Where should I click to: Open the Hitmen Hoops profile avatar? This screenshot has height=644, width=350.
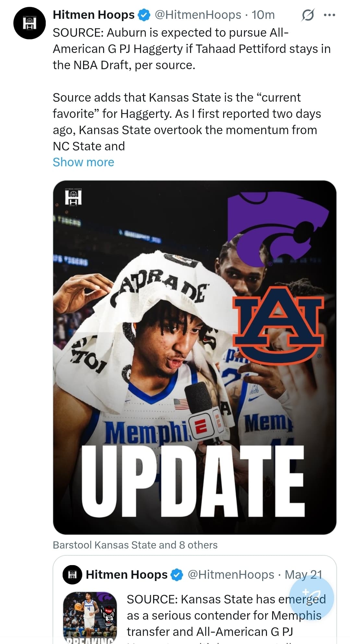(30, 23)
